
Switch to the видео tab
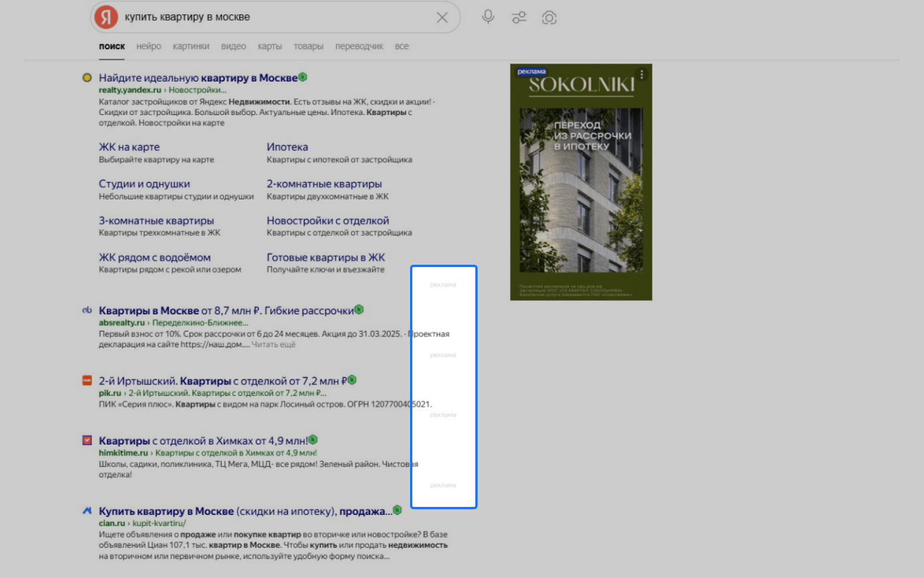(x=233, y=46)
